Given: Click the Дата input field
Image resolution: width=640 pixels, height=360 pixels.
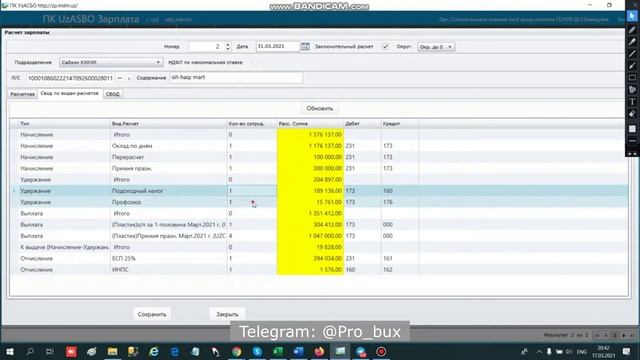Looking at the screenshot, I should (278, 47).
